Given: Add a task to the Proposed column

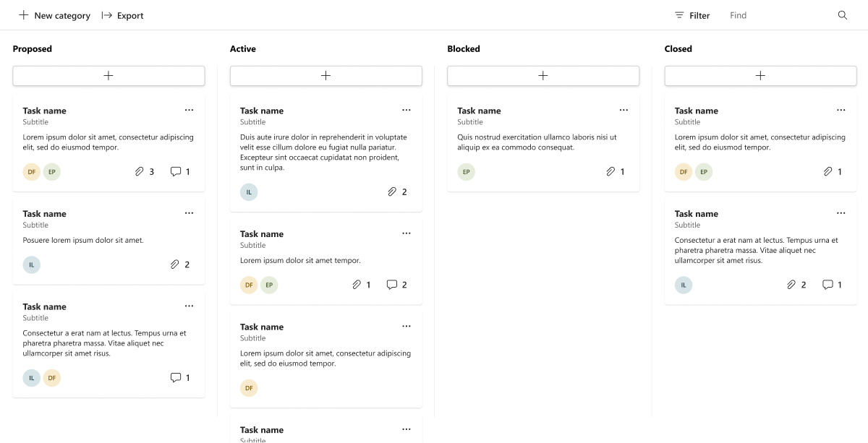Looking at the screenshot, I should pos(109,76).
